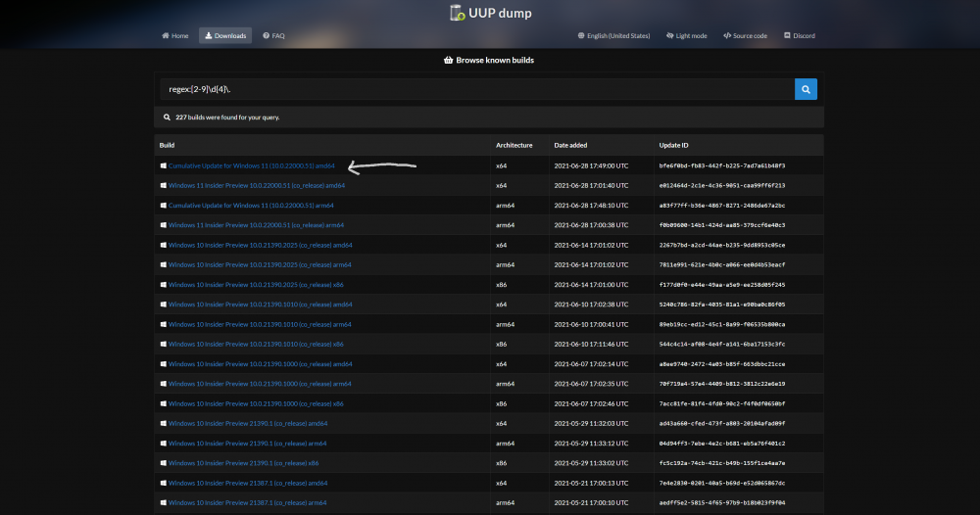This screenshot has height=515, width=980.
Task: Open the Downloads tab
Action: point(225,35)
